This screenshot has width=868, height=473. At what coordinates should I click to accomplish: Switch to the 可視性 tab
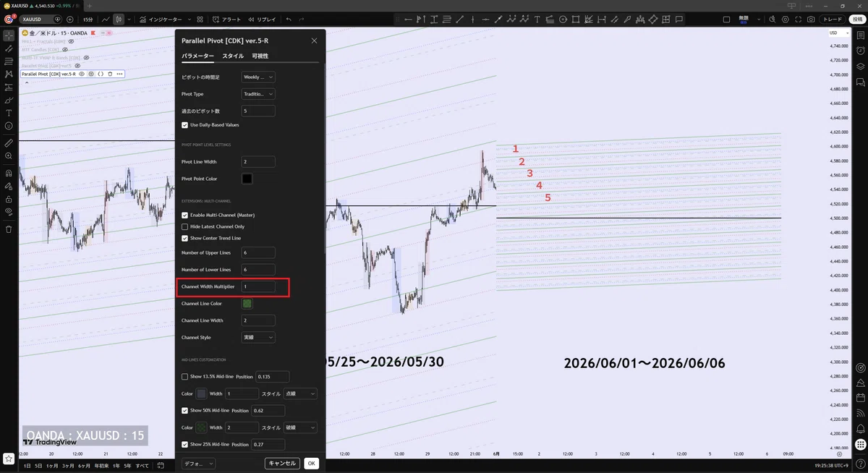(x=260, y=56)
